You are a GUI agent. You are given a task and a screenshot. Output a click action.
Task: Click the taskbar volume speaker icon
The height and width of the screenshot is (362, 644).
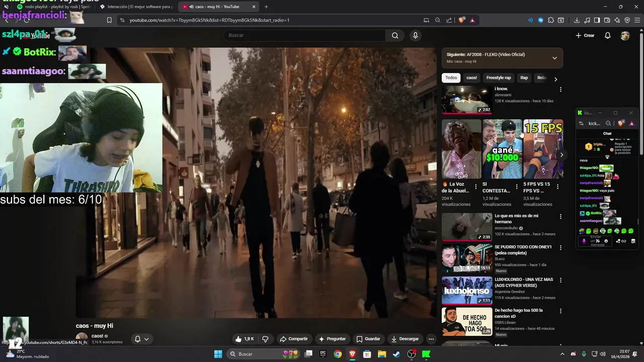pos(603,354)
